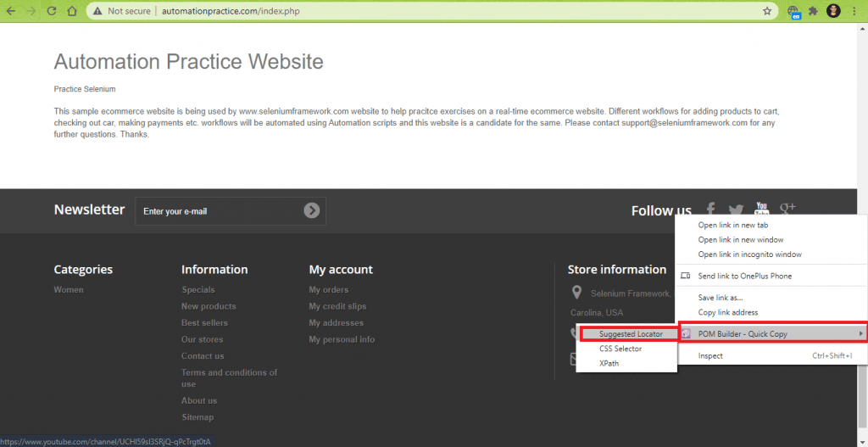Go to the browser home page icon

pyautogui.click(x=72, y=11)
